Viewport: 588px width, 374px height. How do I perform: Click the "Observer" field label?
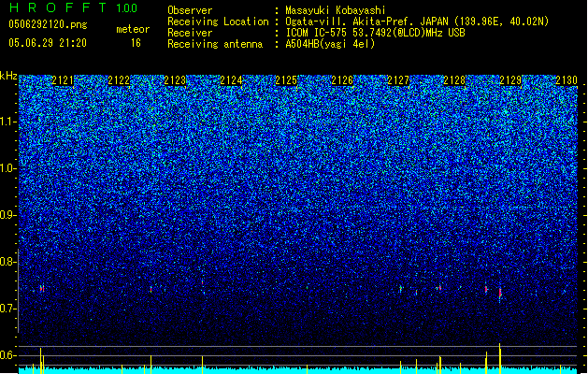190,10
